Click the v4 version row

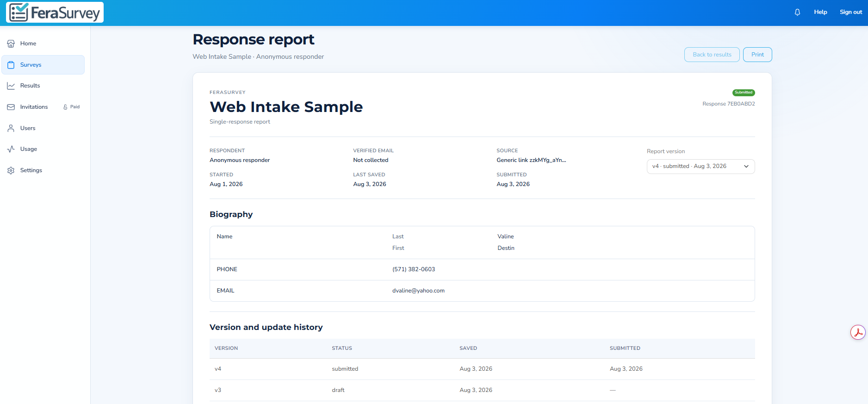(482, 369)
